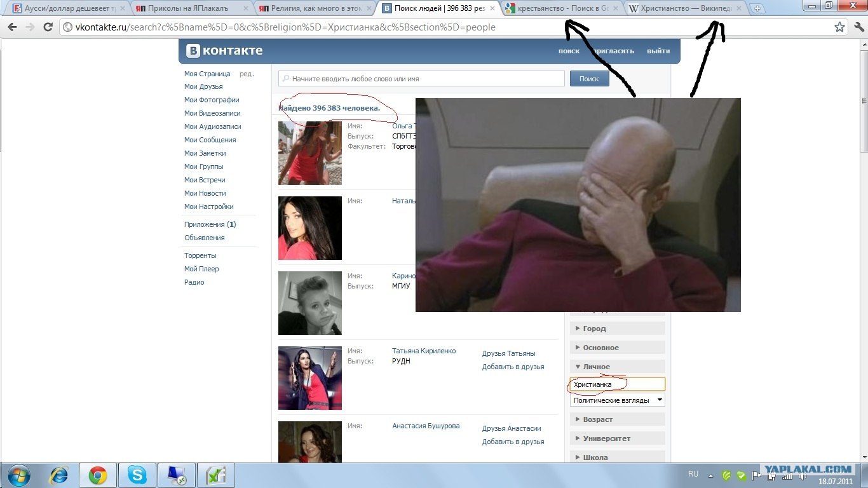Open 'Мой Плеер' in sidebar
The image size is (868, 488).
(201, 269)
